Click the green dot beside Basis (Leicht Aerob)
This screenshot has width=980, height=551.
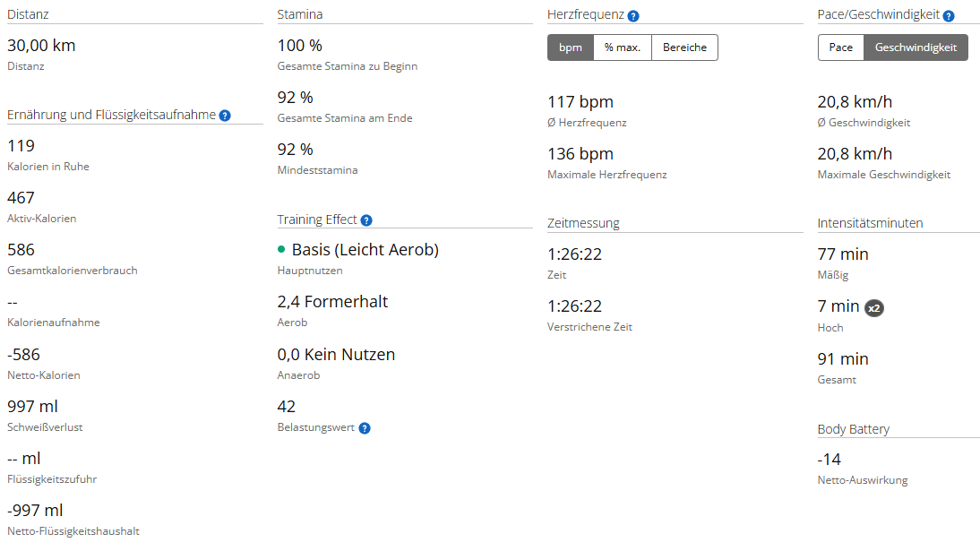click(281, 250)
